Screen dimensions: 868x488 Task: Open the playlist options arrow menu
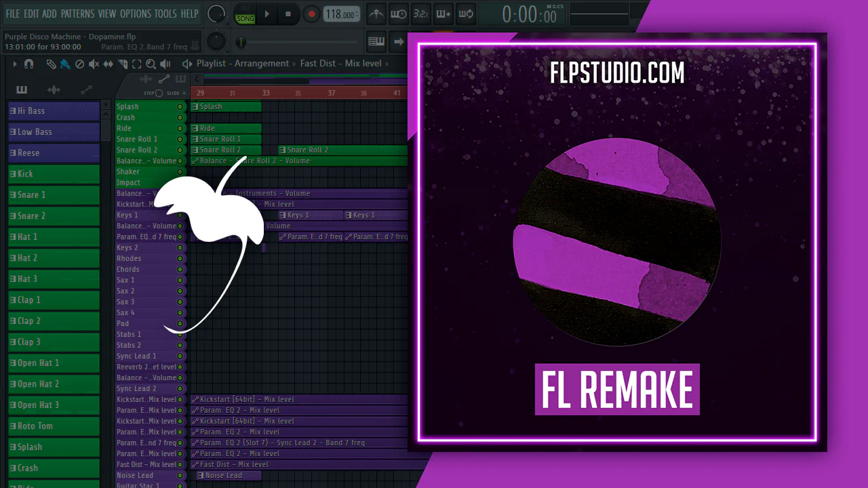pos(14,64)
